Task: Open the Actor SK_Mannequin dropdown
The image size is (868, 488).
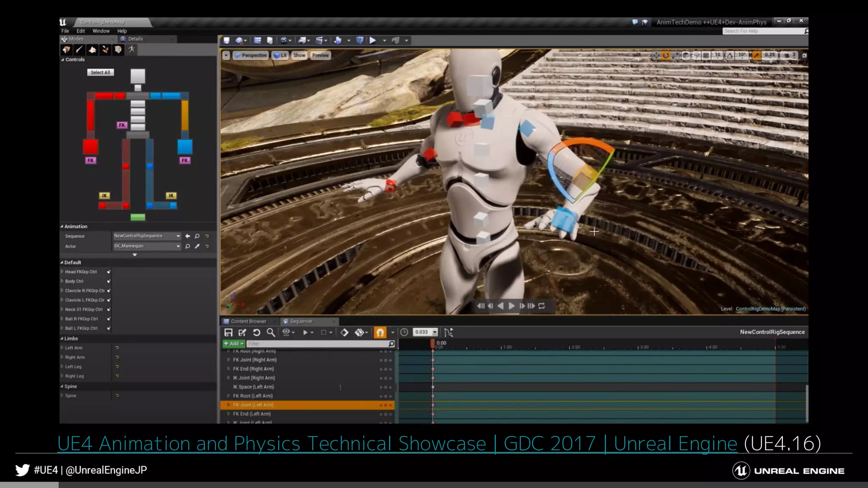Action: tap(147, 246)
